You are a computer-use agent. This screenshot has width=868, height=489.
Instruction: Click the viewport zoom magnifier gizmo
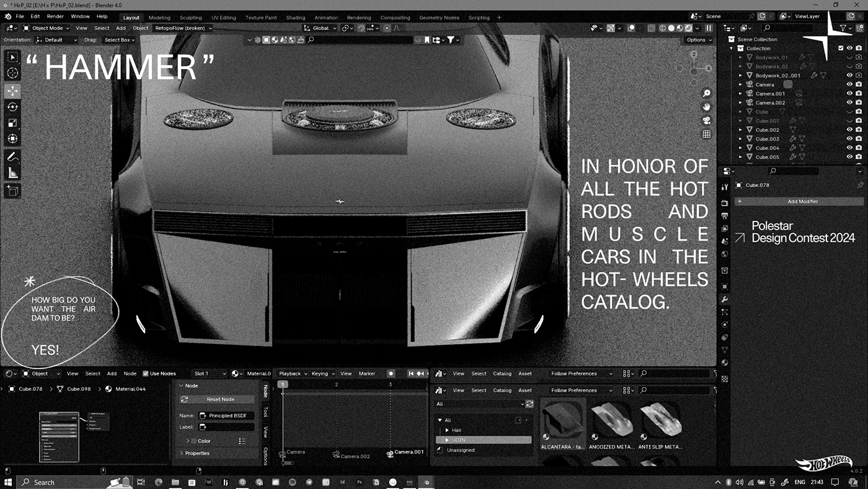pos(706,93)
